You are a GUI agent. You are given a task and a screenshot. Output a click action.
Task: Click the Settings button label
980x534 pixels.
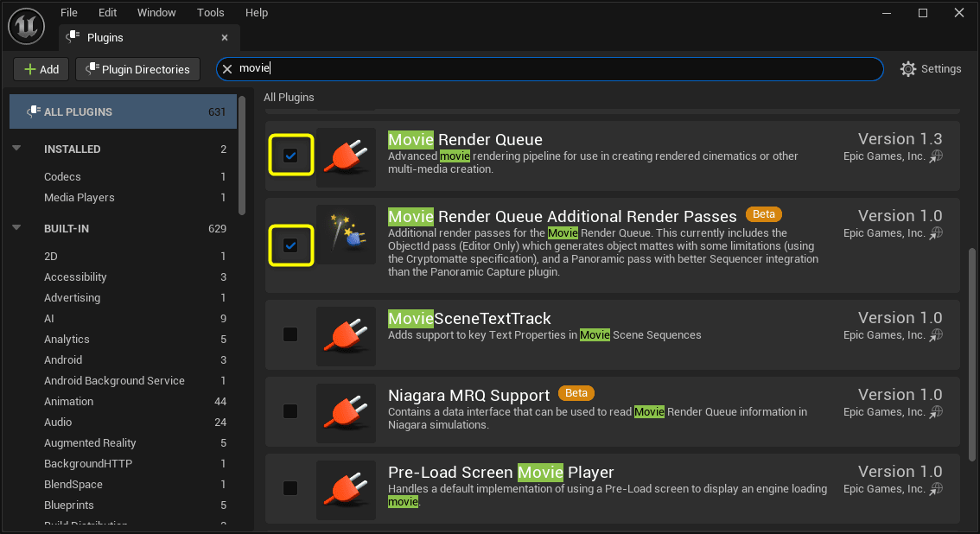[x=940, y=69]
